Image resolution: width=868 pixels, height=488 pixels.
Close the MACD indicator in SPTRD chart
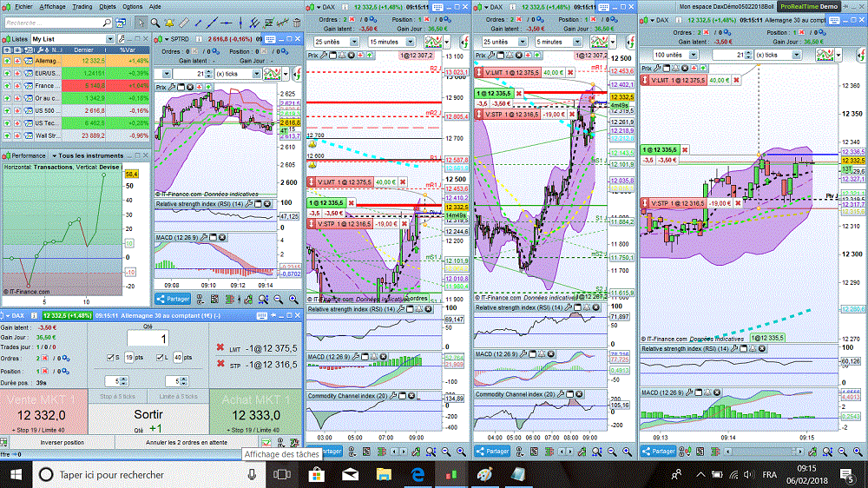coord(222,237)
